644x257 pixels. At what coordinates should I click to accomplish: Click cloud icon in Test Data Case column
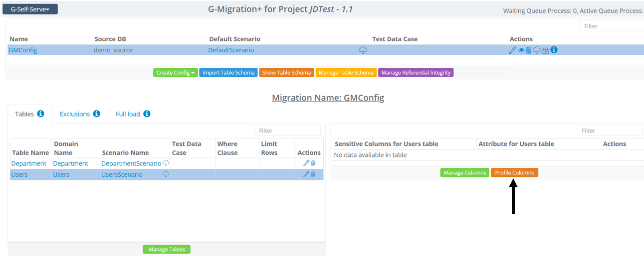pyautogui.click(x=363, y=50)
